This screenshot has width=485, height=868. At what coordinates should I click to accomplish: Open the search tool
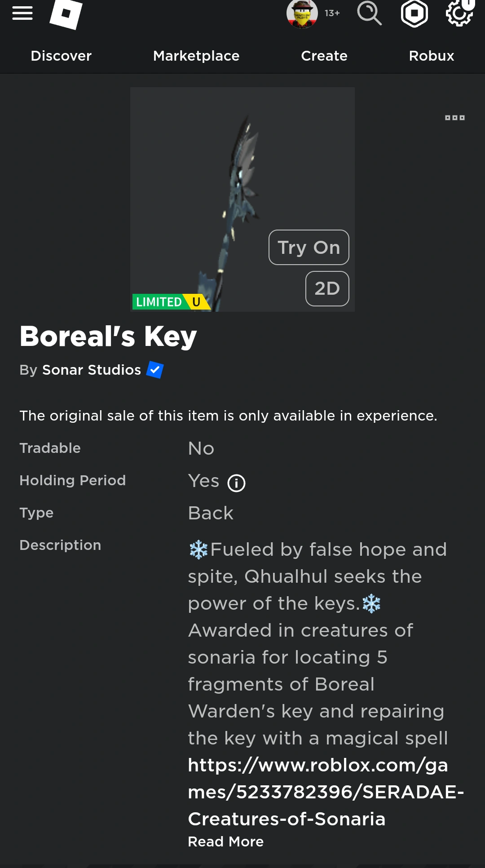pyautogui.click(x=369, y=13)
